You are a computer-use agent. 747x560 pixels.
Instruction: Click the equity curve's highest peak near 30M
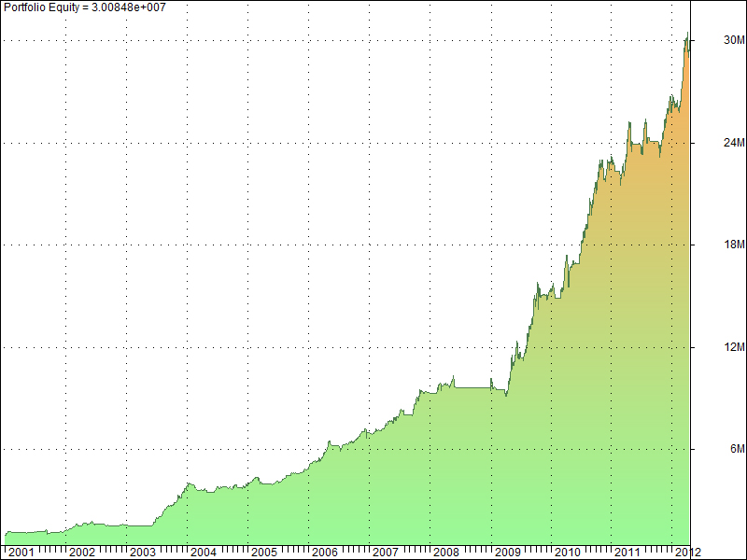(x=687, y=35)
